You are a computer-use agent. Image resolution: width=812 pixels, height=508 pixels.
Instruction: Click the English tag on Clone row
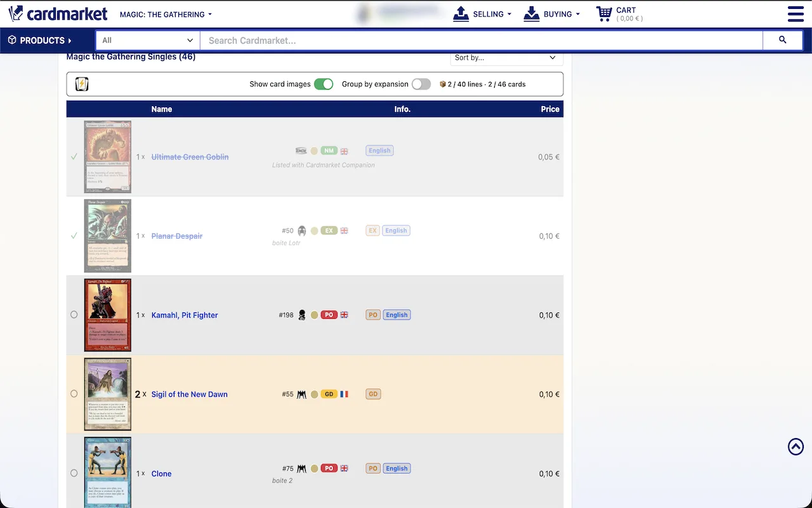tap(396, 469)
